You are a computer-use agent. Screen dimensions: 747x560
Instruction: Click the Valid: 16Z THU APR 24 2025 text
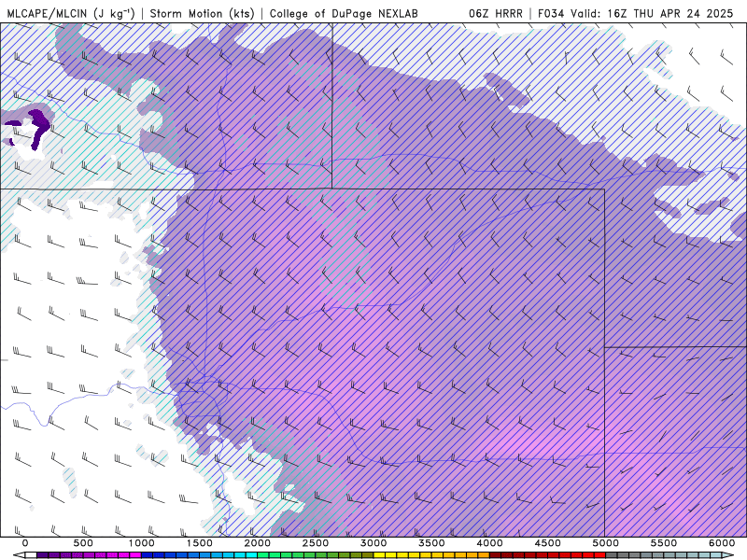tap(652, 13)
